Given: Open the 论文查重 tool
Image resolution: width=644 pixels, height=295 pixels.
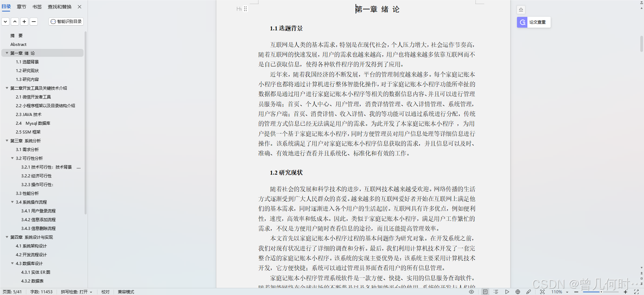Looking at the screenshot, I should [x=534, y=22].
